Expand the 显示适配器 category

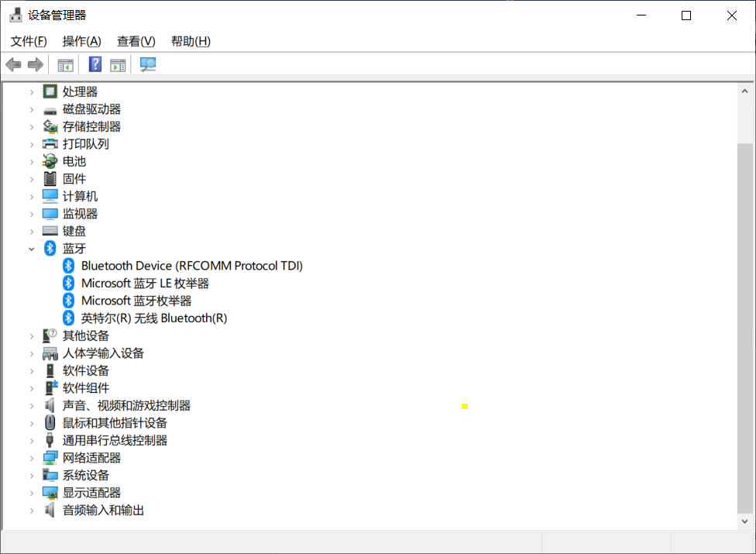point(32,493)
